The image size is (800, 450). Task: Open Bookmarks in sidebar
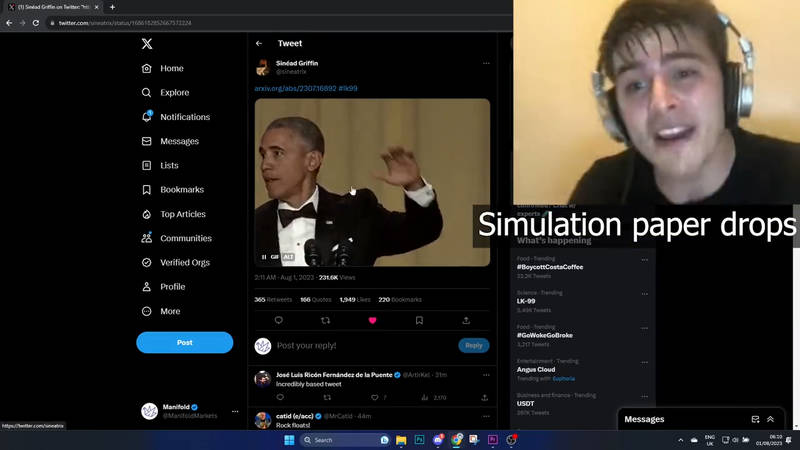172,190
